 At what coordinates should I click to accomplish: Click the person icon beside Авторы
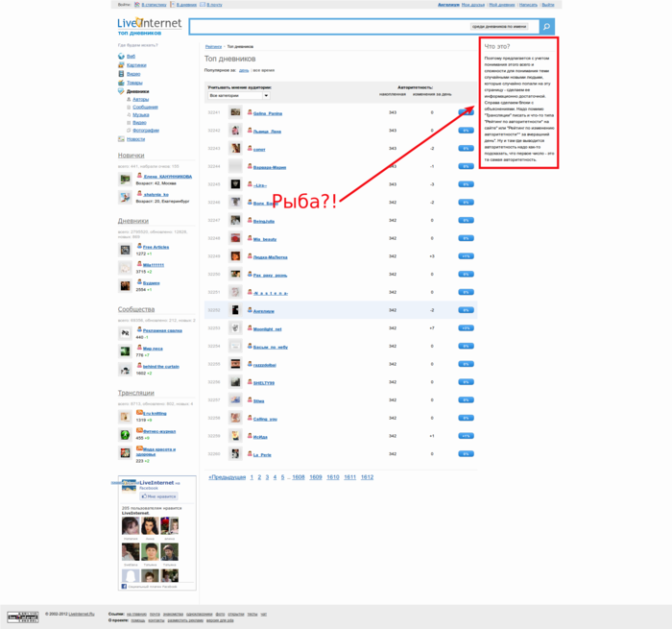[129, 99]
